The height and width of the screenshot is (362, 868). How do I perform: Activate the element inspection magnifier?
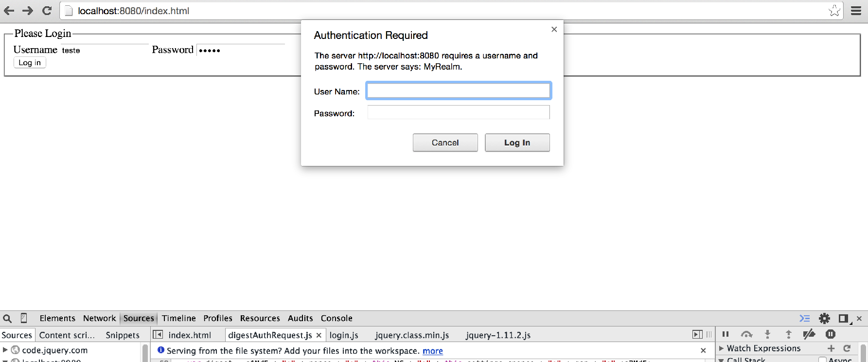click(8, 318)
